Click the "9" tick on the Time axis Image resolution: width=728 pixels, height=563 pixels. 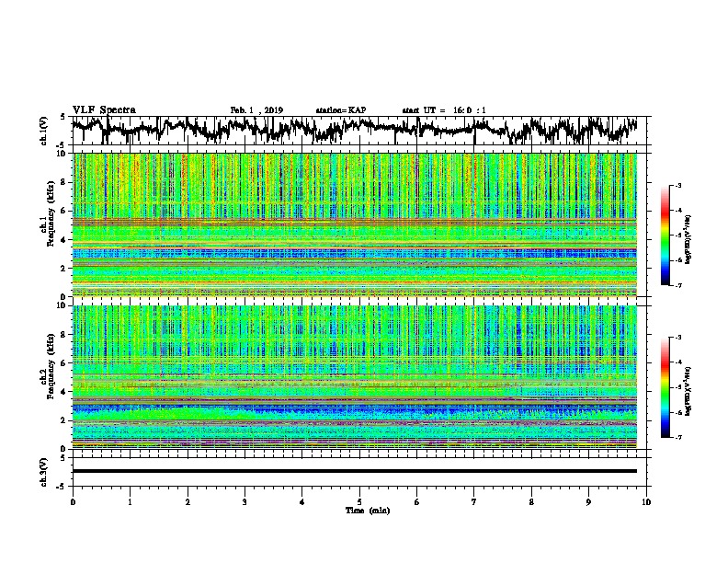pos(588,502)
